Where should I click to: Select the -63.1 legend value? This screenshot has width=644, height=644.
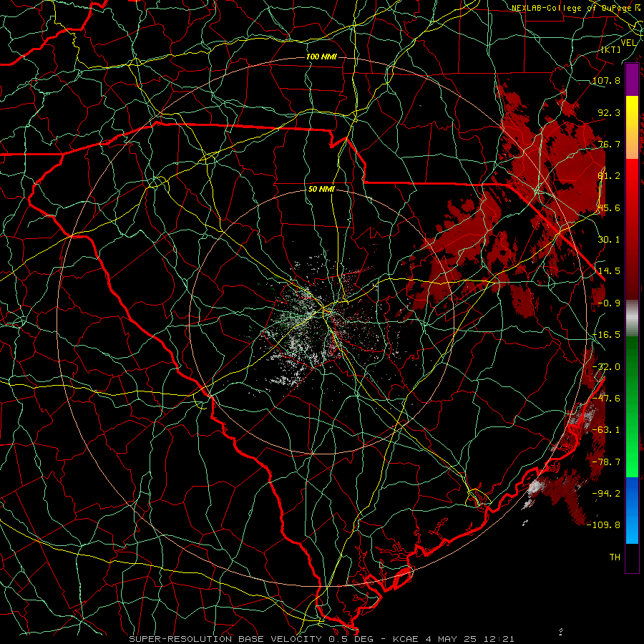pos(606,430)
